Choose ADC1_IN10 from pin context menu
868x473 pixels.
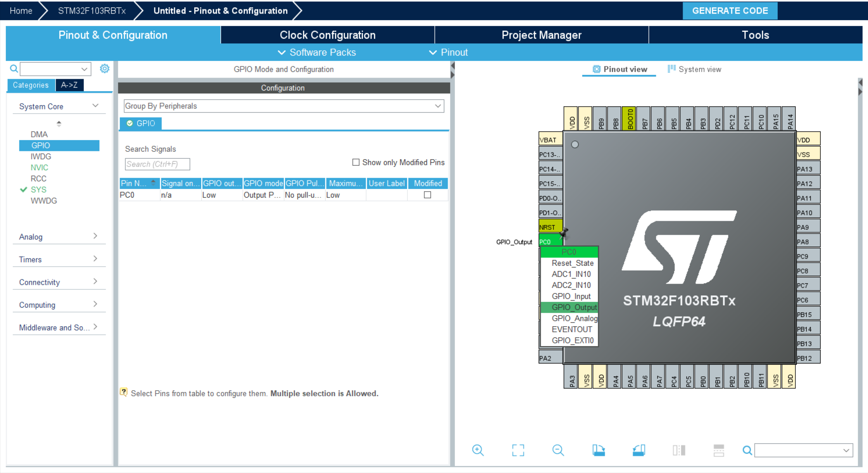click(x=571, y=274)
